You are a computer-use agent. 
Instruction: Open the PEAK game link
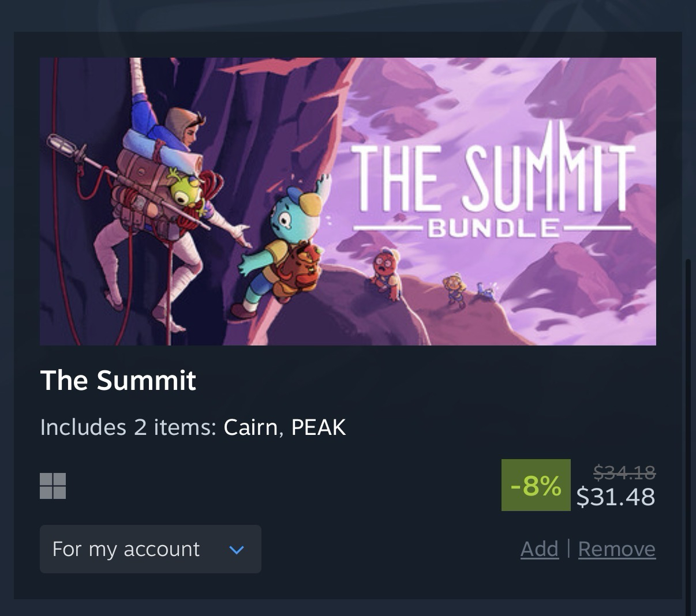[x=319, y=427]
